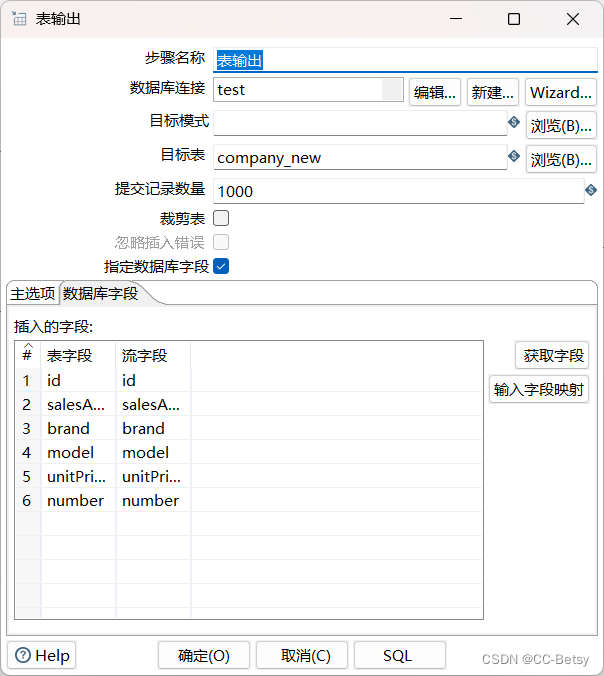This screenshot has width=604, height=676.
Task: Select the 数据库字段 tab
Action: click(x=101, y=294)
